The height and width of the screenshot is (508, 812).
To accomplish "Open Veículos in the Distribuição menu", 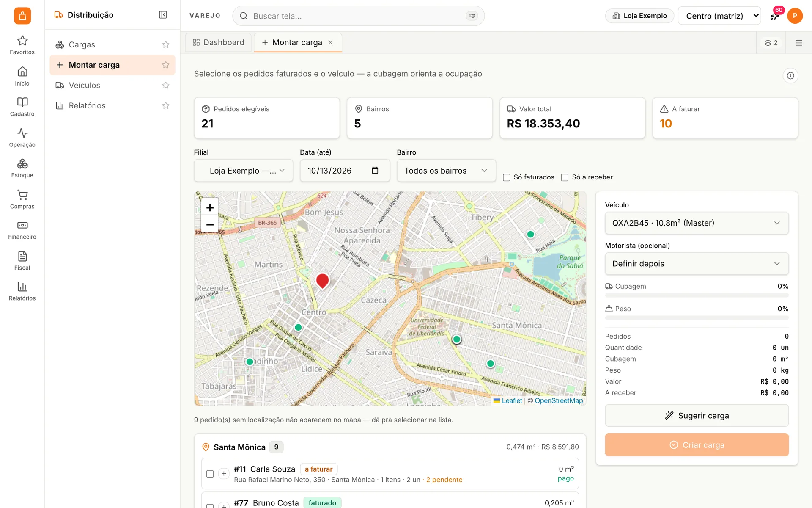I will (x=112, y=85).
